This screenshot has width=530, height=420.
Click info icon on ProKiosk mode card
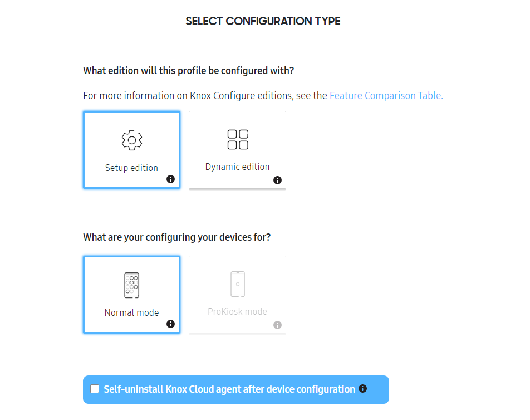pos(277,325)
